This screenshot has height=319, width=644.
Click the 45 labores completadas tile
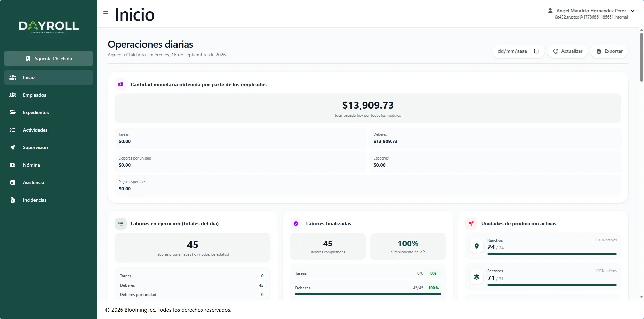coord(328,246)
